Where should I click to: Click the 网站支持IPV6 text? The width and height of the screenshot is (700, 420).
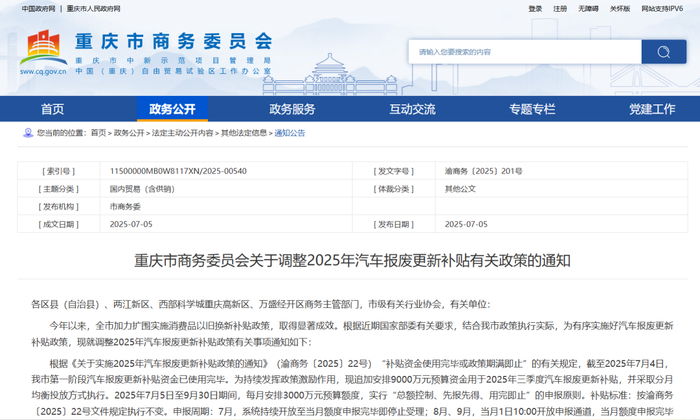tap(662, 8)
